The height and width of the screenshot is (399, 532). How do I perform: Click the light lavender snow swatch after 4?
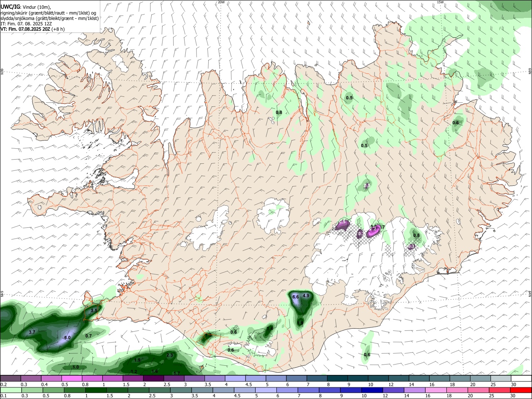235,379
